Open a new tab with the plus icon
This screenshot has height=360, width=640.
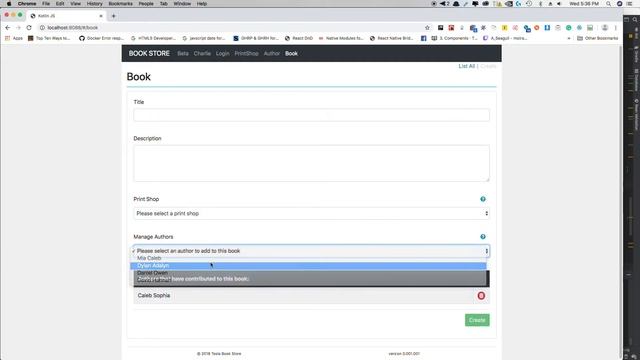[x=113, y=16]
